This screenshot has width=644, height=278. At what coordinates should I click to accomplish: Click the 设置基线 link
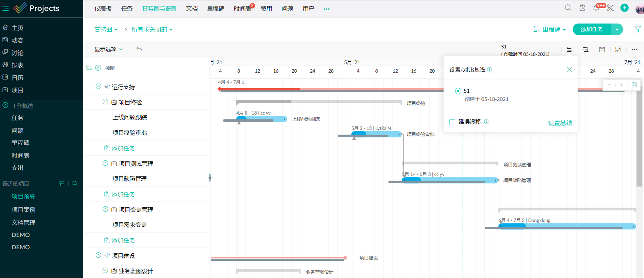[x=560, y=123]
